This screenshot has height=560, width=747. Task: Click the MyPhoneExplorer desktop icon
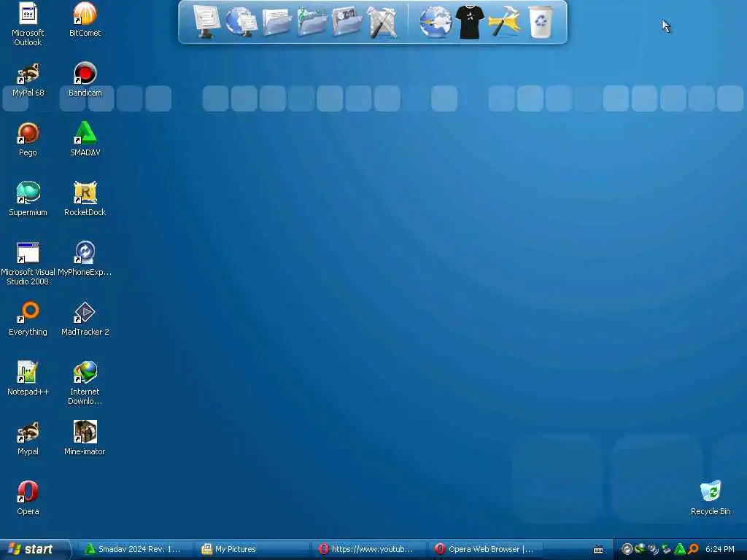click(x=85, y=259)
